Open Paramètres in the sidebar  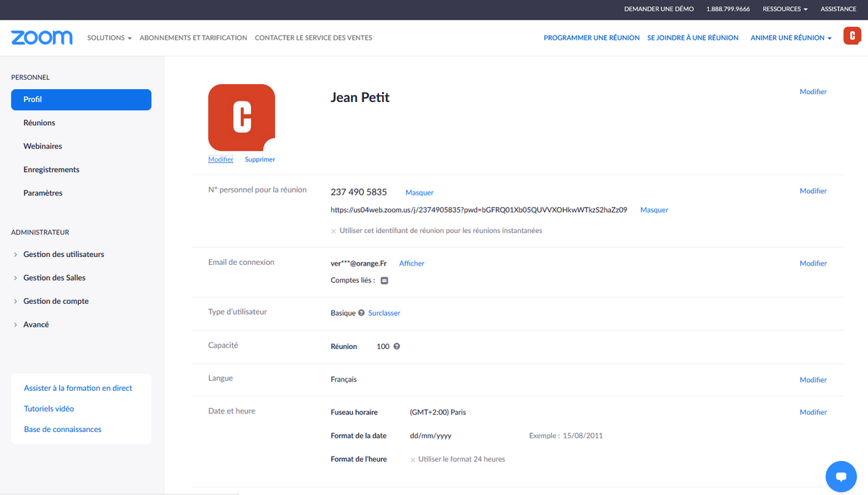(43, 193)
